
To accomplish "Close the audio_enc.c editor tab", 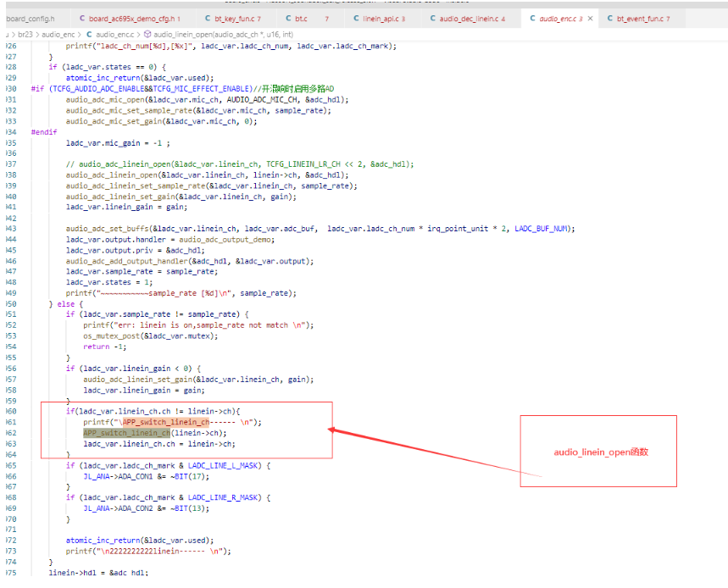I will 590,19.
